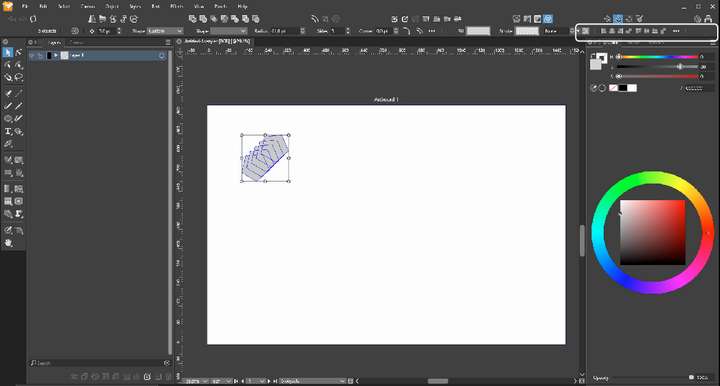Image resolution: width=720 pixels, height=386 pixels.
Task: Click the black swatch in color panel
Action: tap(623, 88)
